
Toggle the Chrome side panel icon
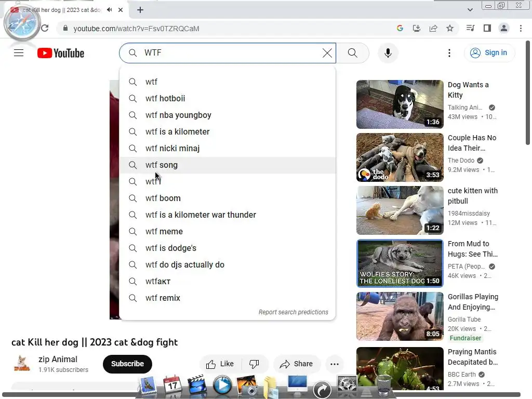point(487,28)
